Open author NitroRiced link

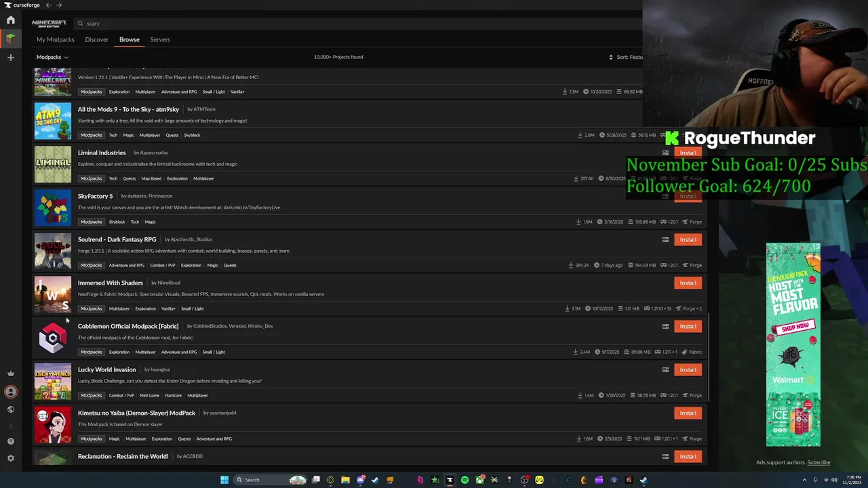pyautogui.click(x=169, y=283)
